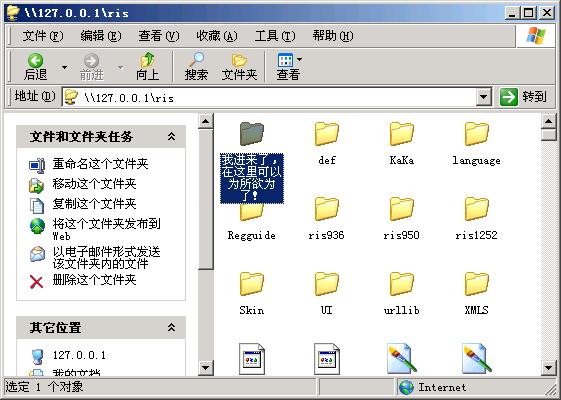Click the file list scrollbar down arrow
This screenshot has width=561, height=400.
click(x=549, y=367)
